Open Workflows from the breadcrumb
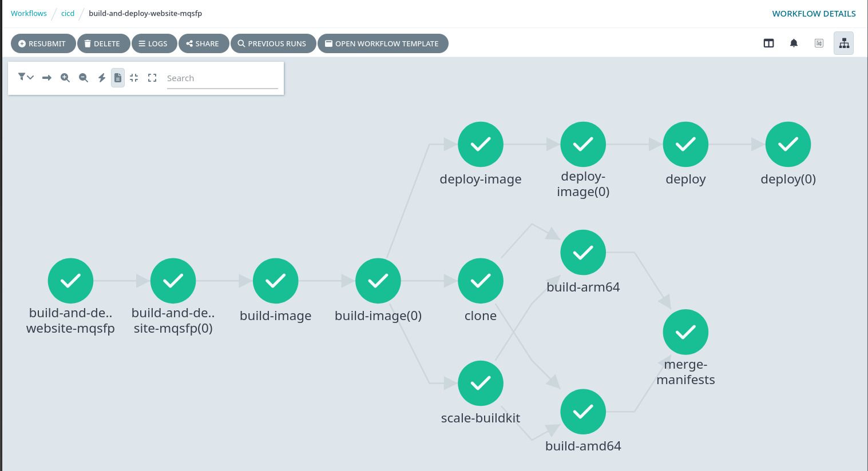868x471 pixels. pos(29,13)
